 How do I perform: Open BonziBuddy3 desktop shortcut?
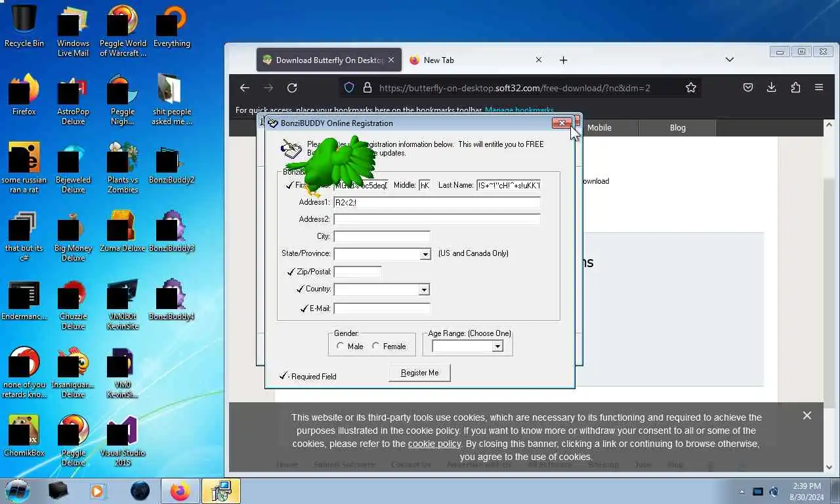[171, 231]
